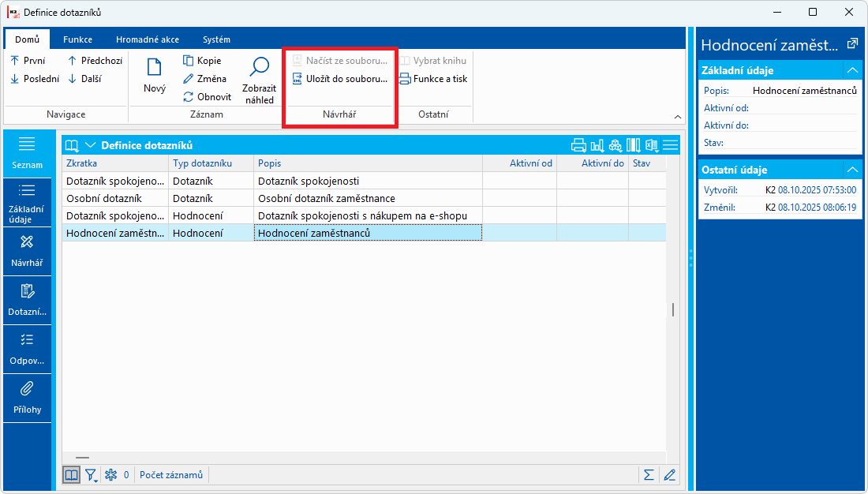This screenshot has width=868, height=494.
Task: Switch to the Domů ribbon tab
Action: click(x=27, y=39)
